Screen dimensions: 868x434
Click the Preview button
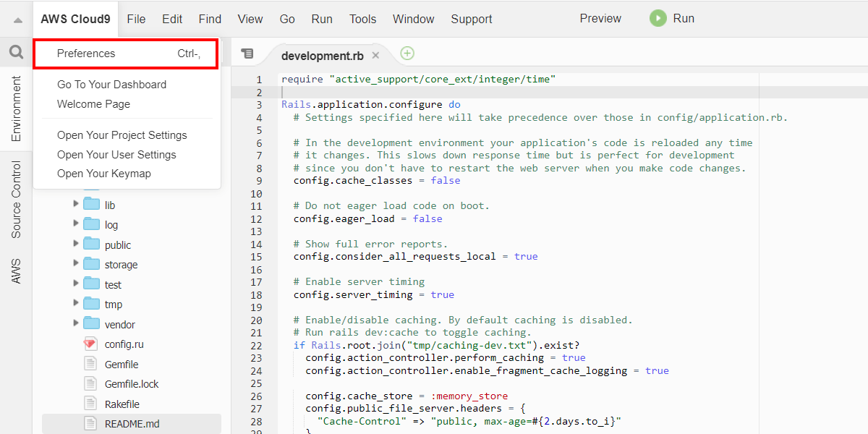pos(600,19)
